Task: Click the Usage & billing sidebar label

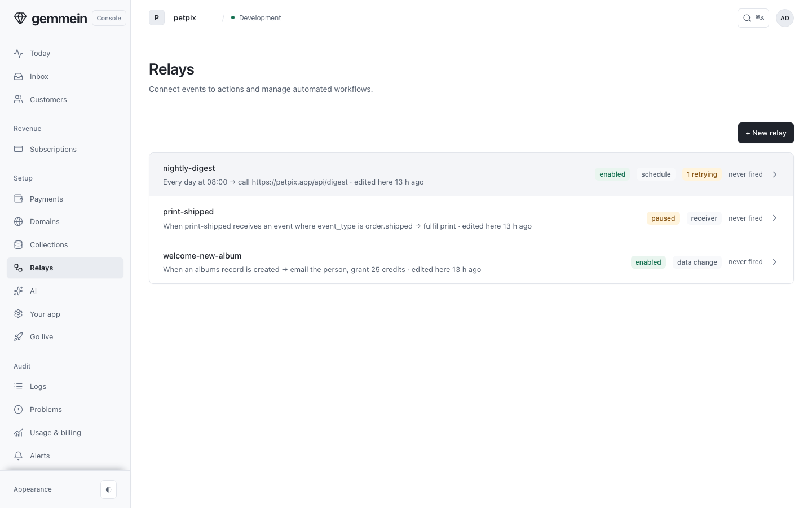Action: [x=55, y=432]
